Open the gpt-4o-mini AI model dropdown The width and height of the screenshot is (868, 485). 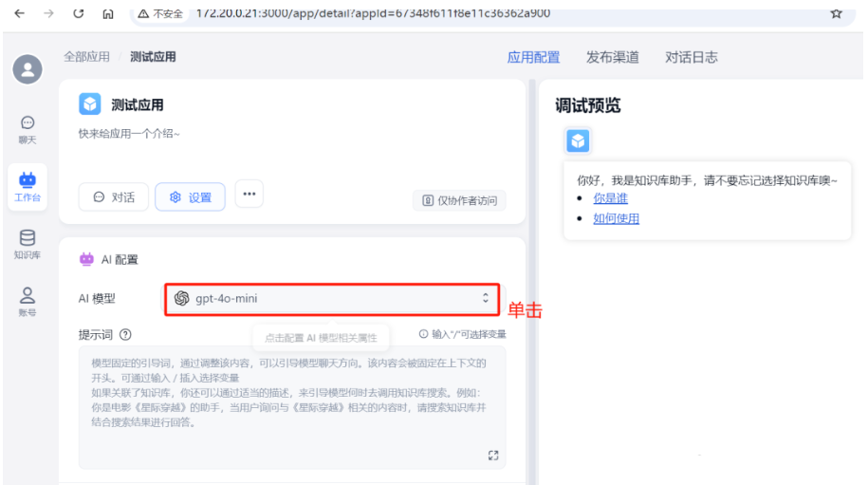[332, 299]
